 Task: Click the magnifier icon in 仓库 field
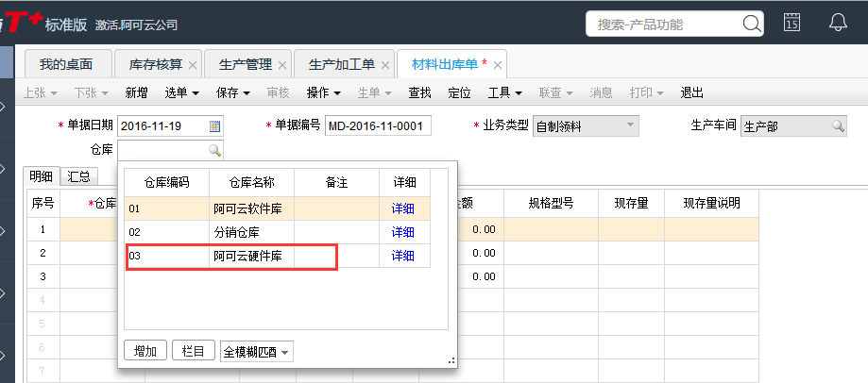[x=214, y=150]
